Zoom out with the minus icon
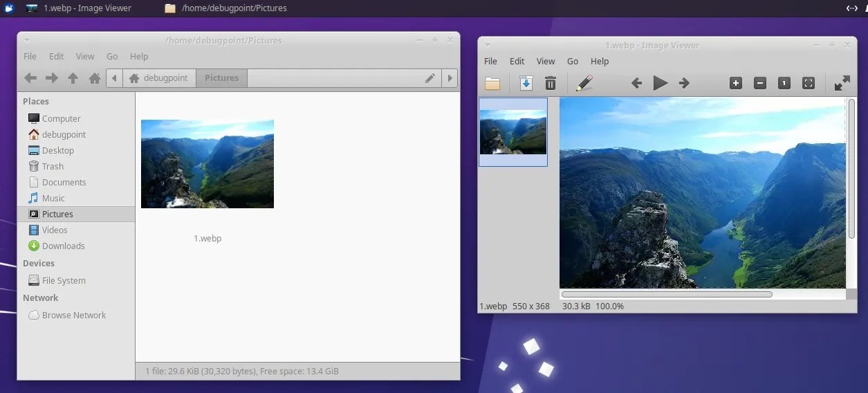This screenshot has height=393, width=868. [x=760, y=84]
